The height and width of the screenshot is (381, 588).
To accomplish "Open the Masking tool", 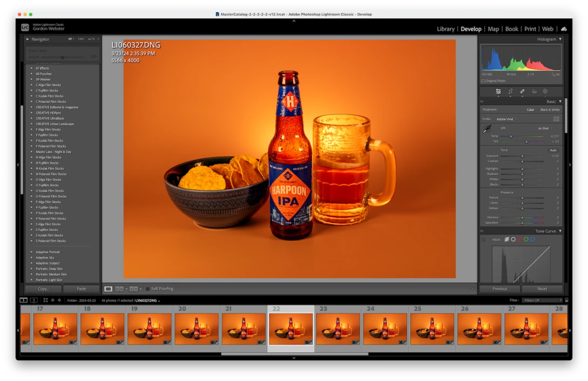I will click(545, 92).
